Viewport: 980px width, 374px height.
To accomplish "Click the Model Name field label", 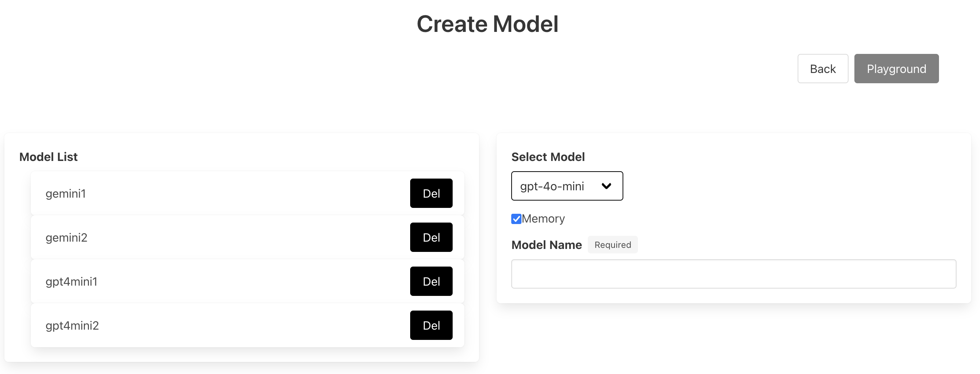I will 546,245.
